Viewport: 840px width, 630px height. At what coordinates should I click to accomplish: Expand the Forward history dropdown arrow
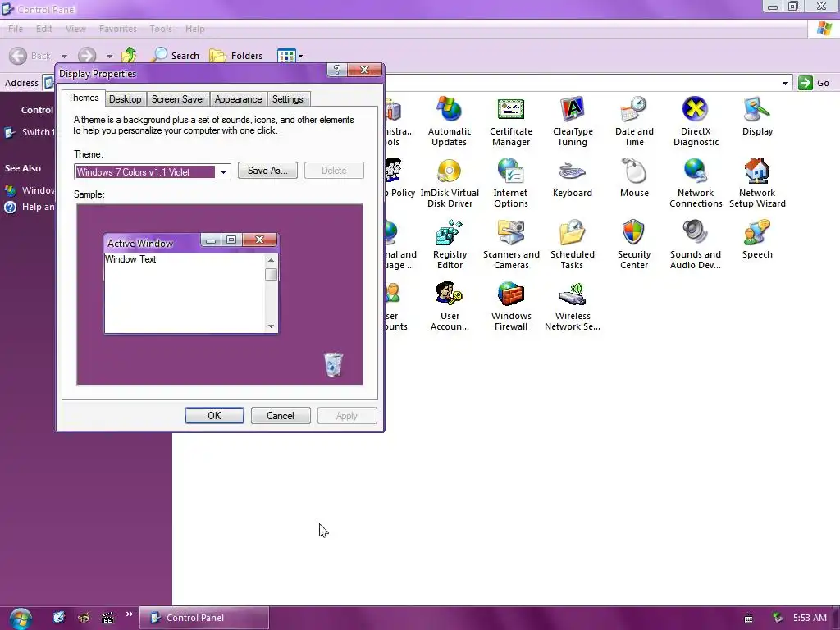(109, 57)
